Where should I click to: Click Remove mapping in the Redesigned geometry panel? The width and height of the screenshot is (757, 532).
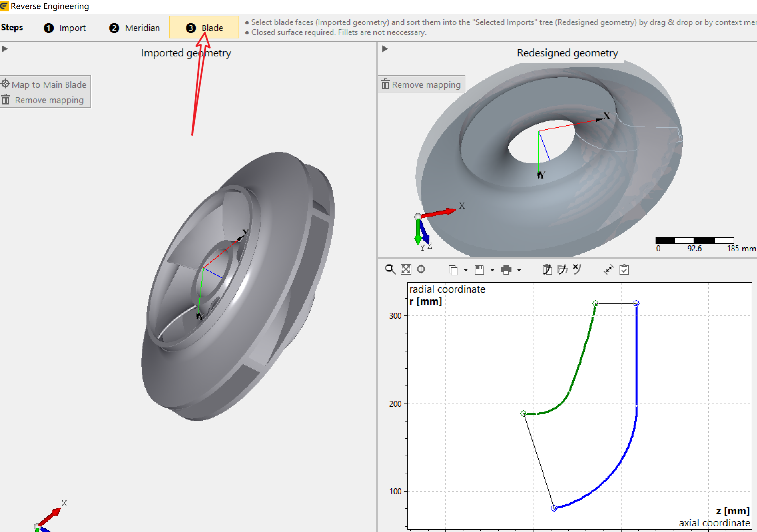[421, 84]
